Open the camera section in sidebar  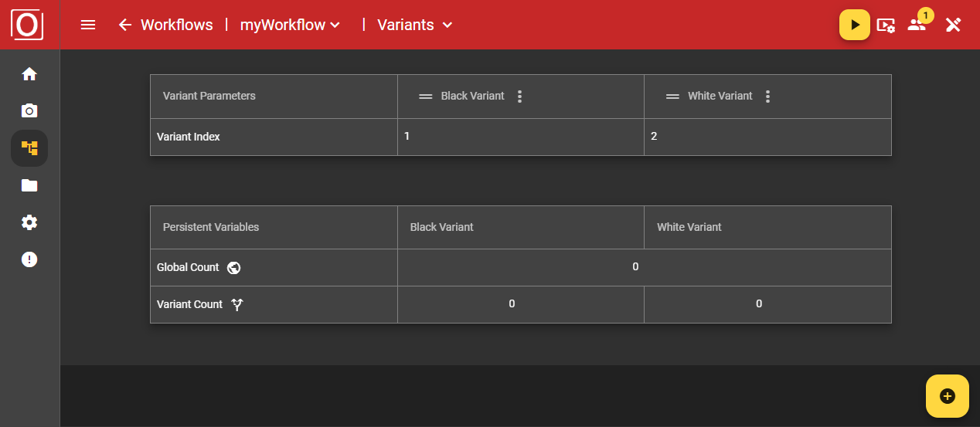[29, 110]
